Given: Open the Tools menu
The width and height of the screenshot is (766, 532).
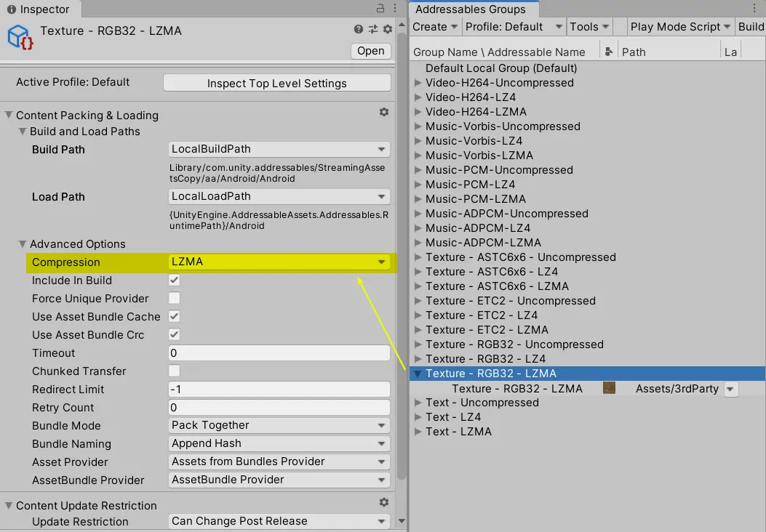Looking at the screenshot, I should [589, 27].
